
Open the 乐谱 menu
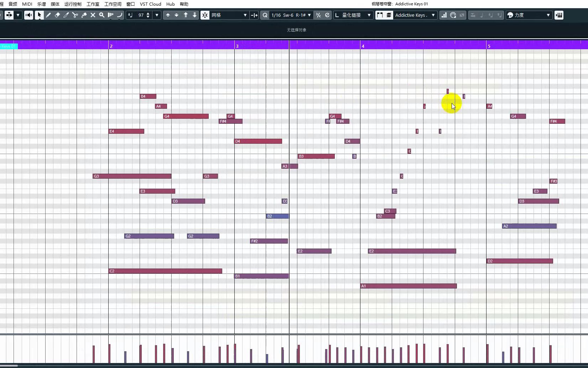42,4
